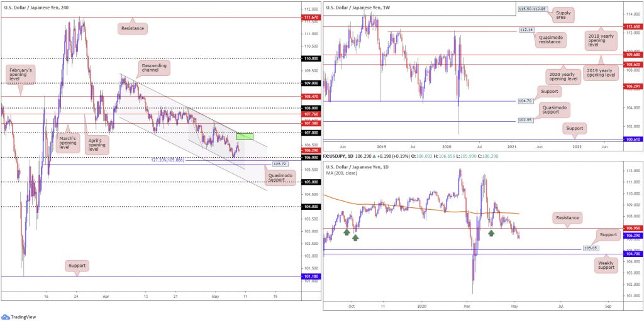Click the Support callout above 101.180 line

click(x=77, y=266)
